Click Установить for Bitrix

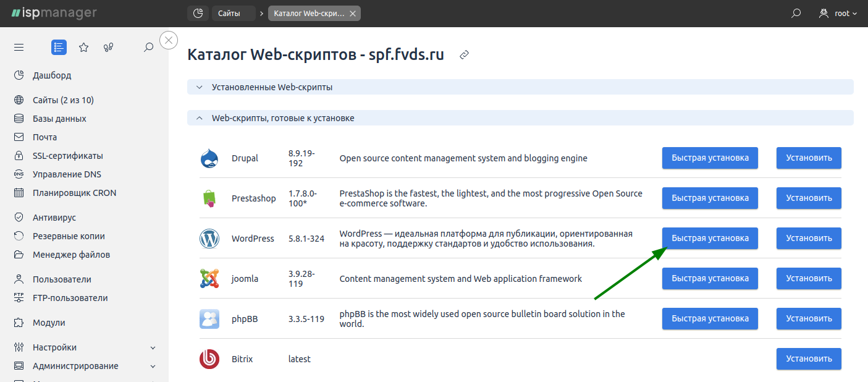(809, 359)
